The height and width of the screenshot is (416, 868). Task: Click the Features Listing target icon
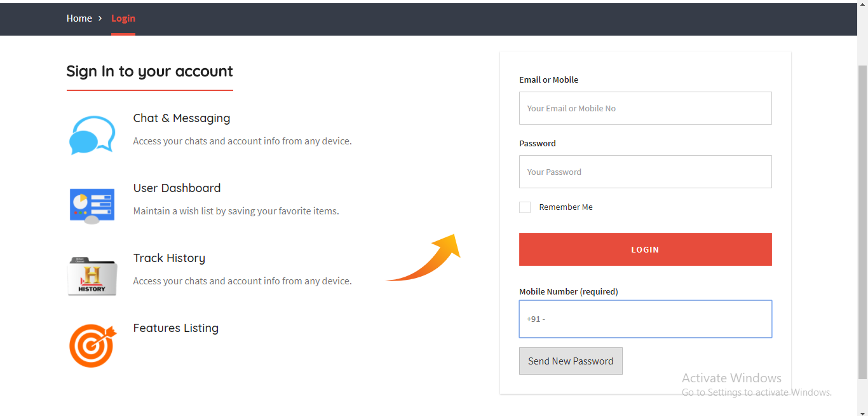[x=93, y=345]
